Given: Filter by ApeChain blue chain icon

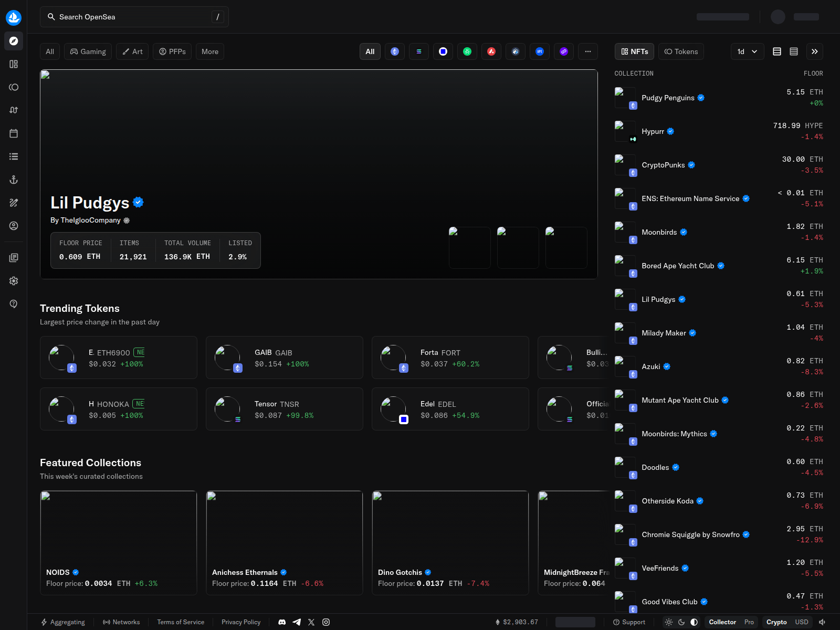Looking at the screenshot, I should pos(540,51).
